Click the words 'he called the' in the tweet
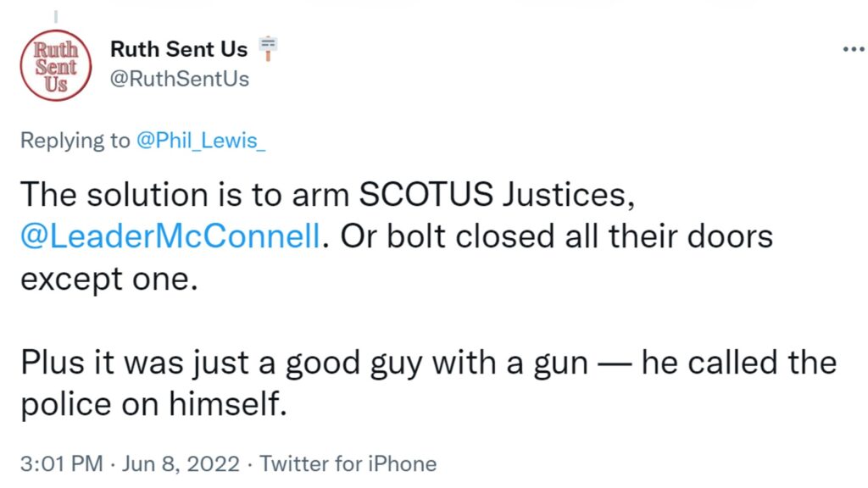This screenshot has width=868, height=488. [x=739, y=363]
